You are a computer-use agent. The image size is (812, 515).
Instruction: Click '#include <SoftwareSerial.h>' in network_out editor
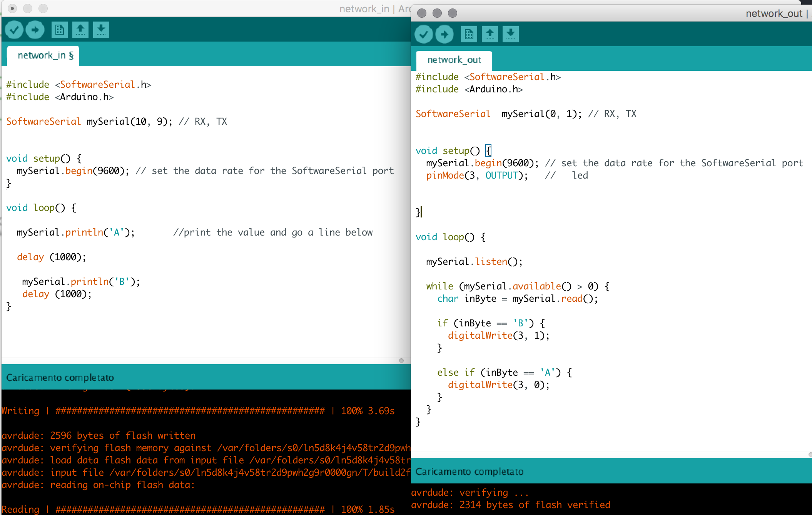488,77
